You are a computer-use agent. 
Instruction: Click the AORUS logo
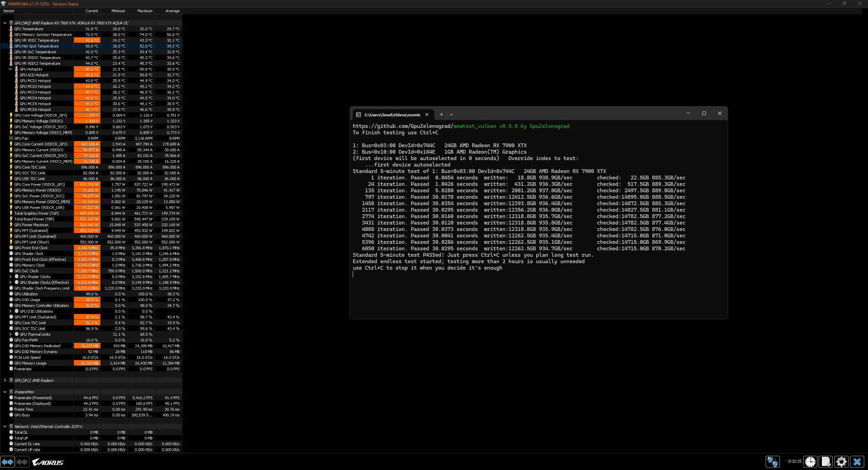[x=48, y=462]
